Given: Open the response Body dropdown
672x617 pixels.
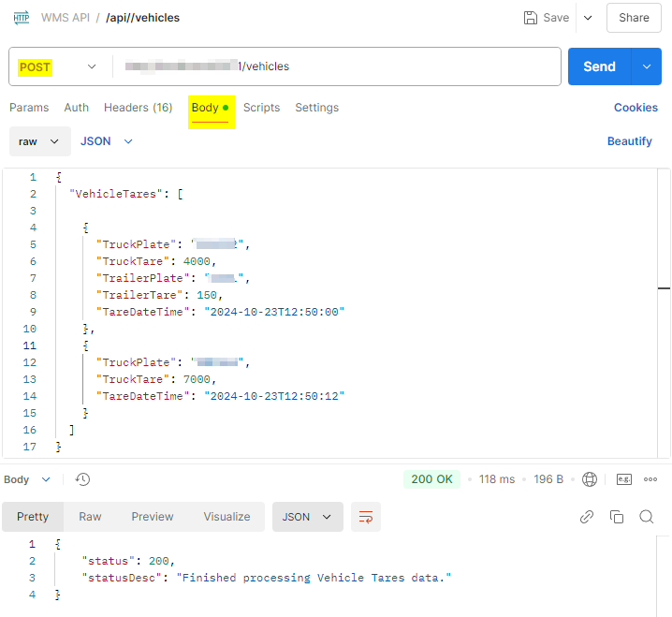Looking at the screenshot, I should pos(27,479).
